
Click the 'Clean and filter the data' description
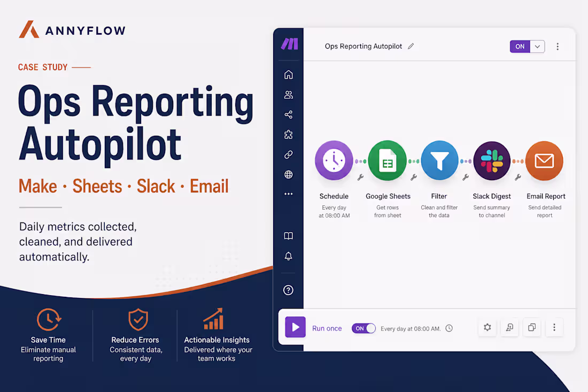(439, 211)
